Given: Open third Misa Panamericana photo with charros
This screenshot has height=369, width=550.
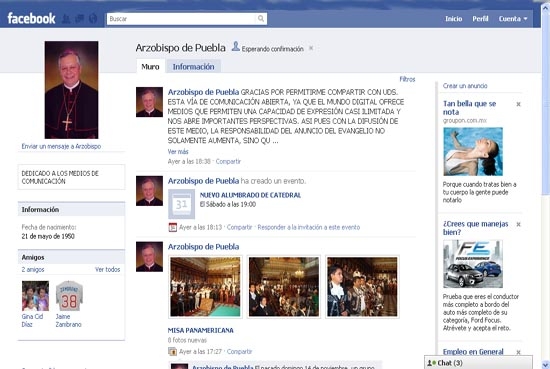Looking at the screenshot, I should [362, 287].
